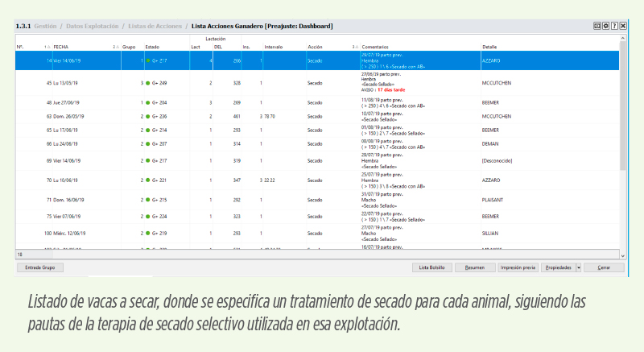644x352 pixels.
Task: Click the DEL value 347
Action: (x=237, y=180)
